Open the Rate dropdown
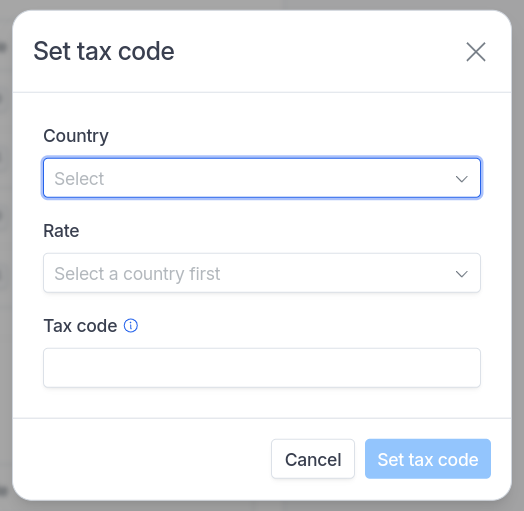The height and width of the screenshot is (511, 524). [262, 273]
